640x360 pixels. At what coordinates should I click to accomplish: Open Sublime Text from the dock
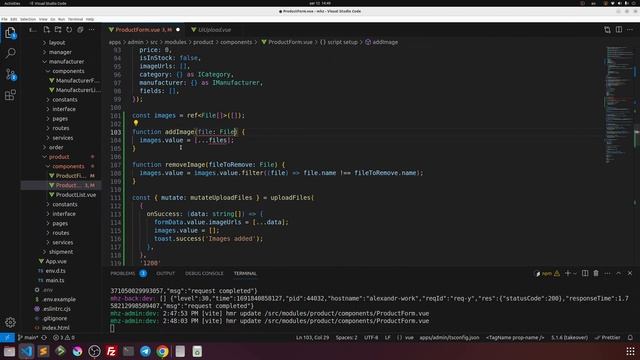click(43, 351)
